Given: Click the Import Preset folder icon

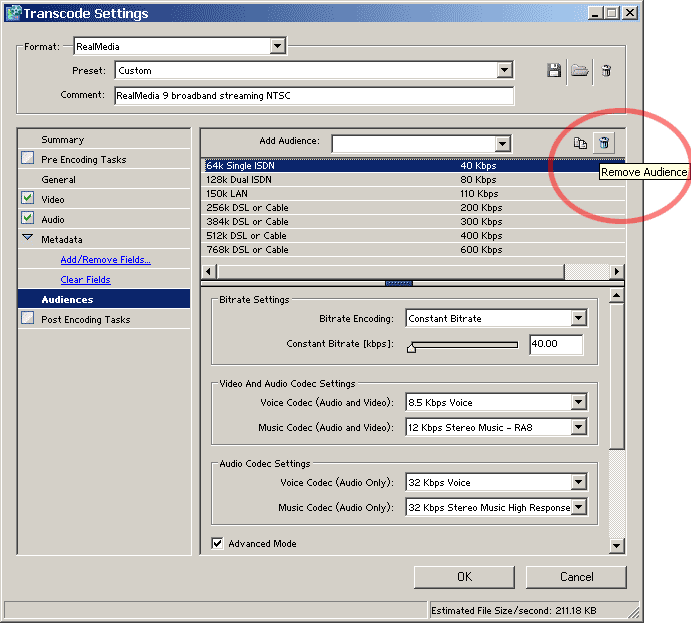Looking at the screenshot, I should 580,70.
